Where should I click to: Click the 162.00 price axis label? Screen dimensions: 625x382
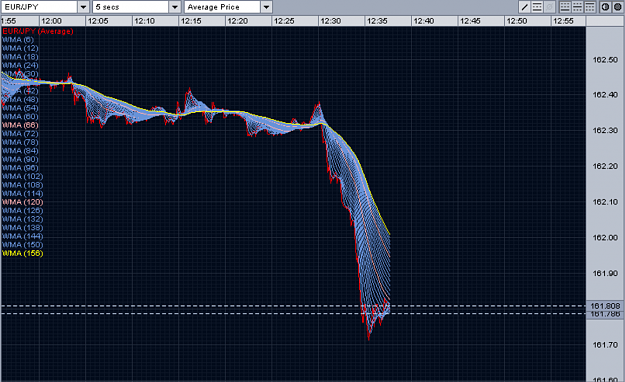pyautogui.click(x=605, y=238)
